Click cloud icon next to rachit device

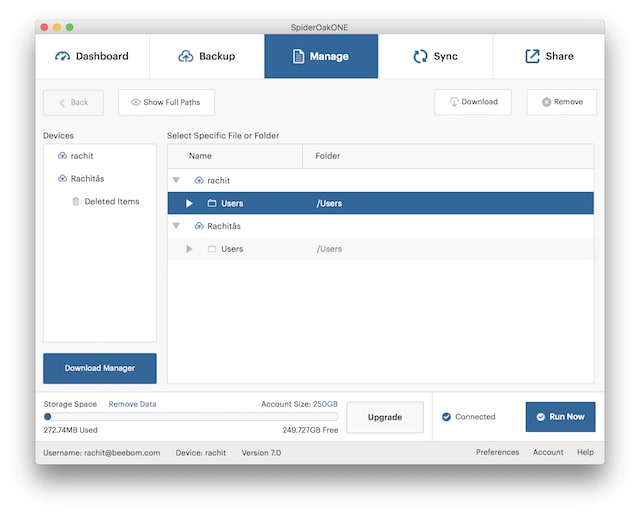62,156
